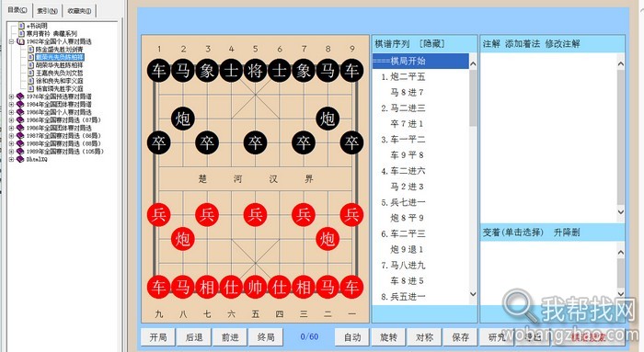
Task: Open game 胡荣华先胜陈柏祥
Action: tap(59, 65)
